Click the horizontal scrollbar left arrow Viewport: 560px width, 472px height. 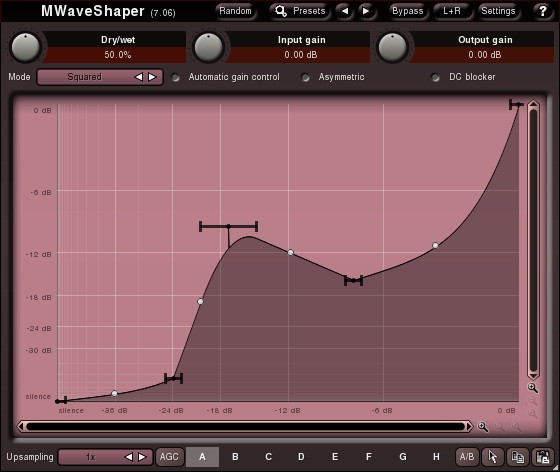point(21,426)
